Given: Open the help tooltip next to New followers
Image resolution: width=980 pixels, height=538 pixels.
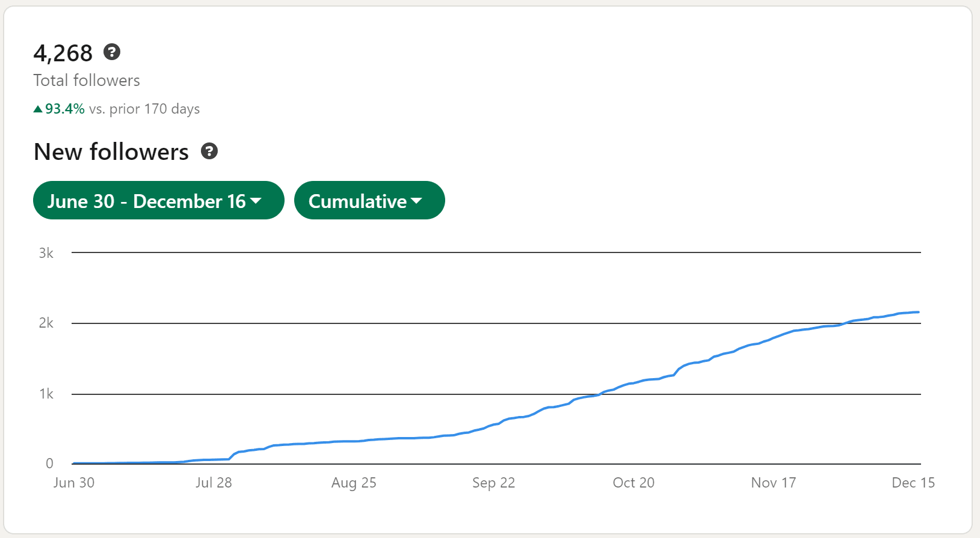Looking at the screenshot, I should coord(209,151).
